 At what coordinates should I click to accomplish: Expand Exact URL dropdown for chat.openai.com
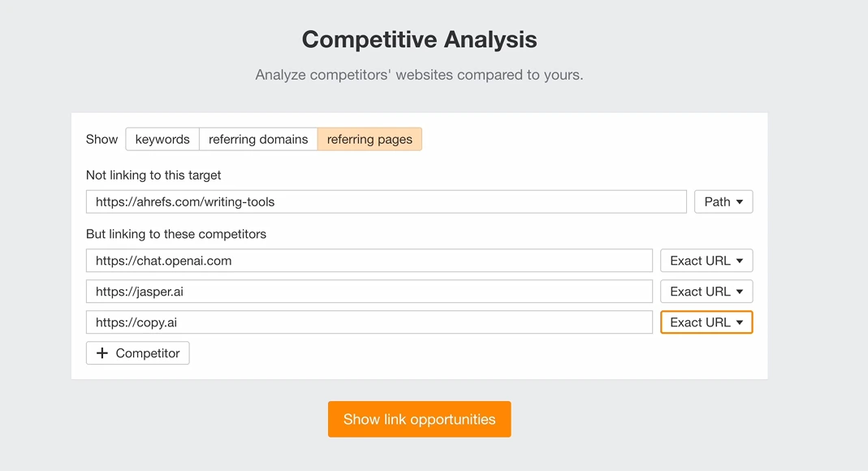coord(706,261)
